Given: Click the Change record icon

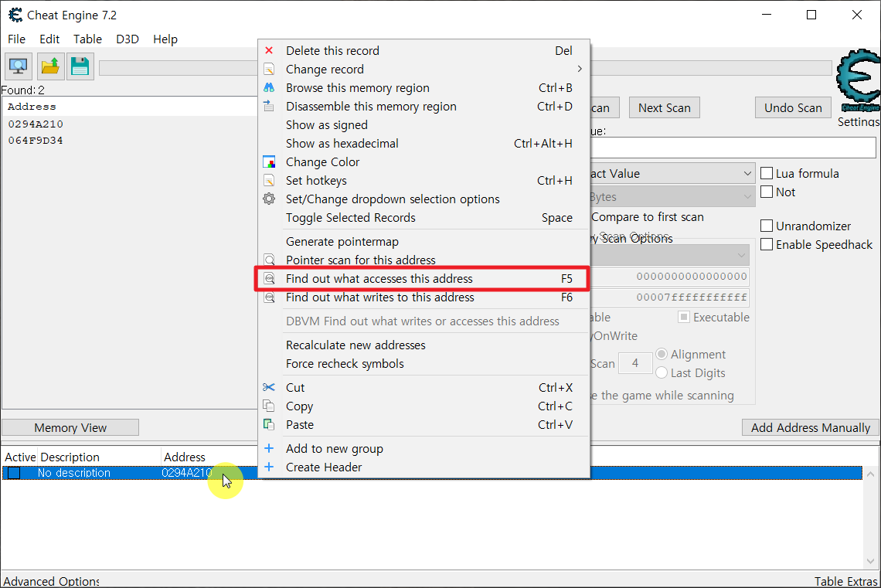Looking at the screenshot, I should (x=269, y=69).
